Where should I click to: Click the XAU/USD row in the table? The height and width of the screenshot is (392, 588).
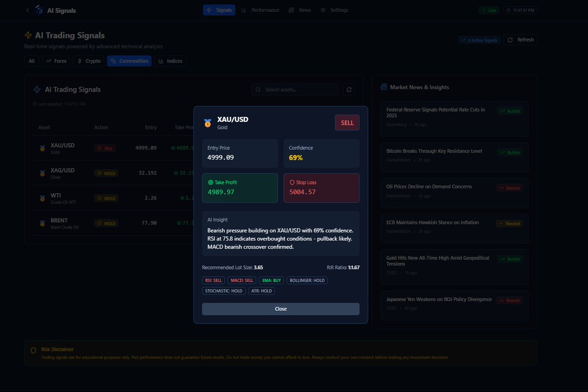[x=113, y=148]
